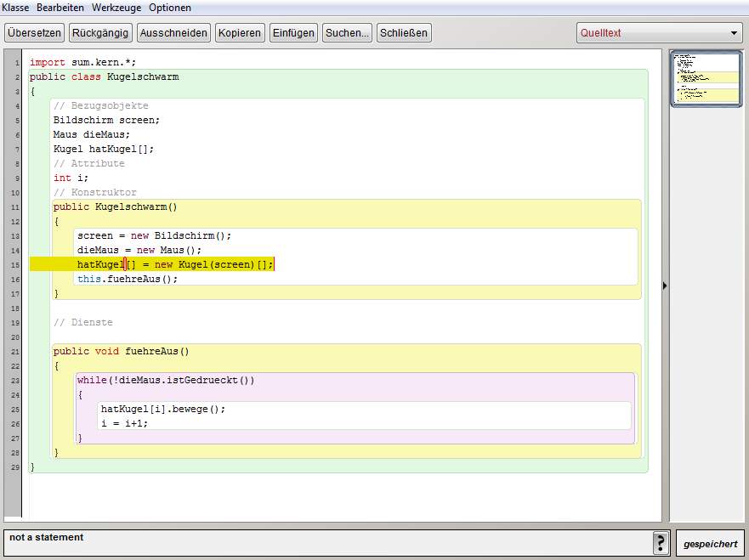Screen dimensions: 749x560
Task: Open the Bearbeiten menu
Action: coord(60,8)
